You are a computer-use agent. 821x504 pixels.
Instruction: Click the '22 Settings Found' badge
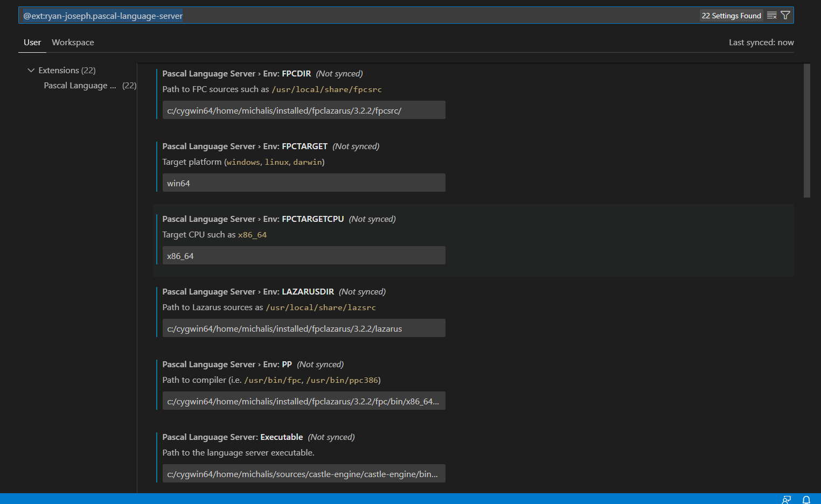731,16
